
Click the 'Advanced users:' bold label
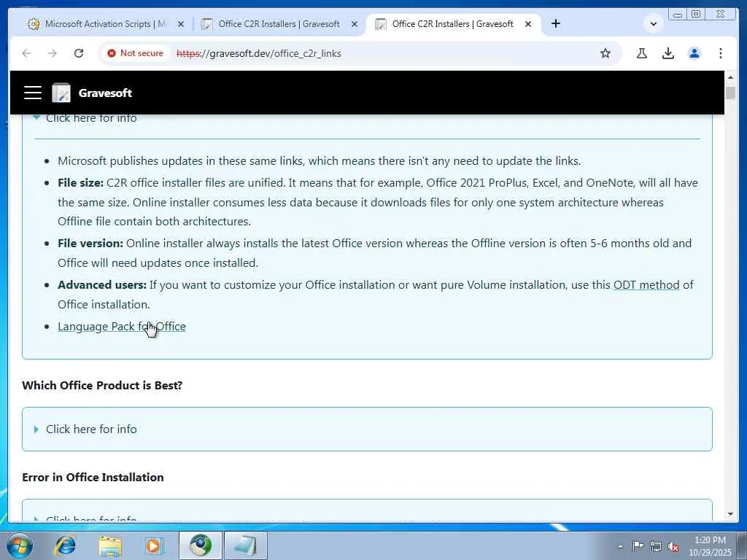pyautogui.click(x=102, y=285)
